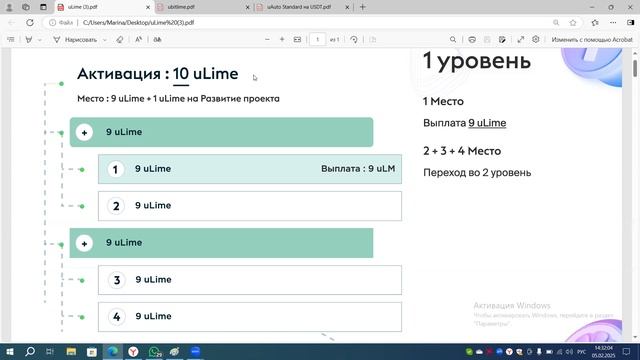Image resolution: width=640 pixels, height=360 pixels.
Task: Activate the Нарисовать draw tool
Action: [x=75, y=40]
